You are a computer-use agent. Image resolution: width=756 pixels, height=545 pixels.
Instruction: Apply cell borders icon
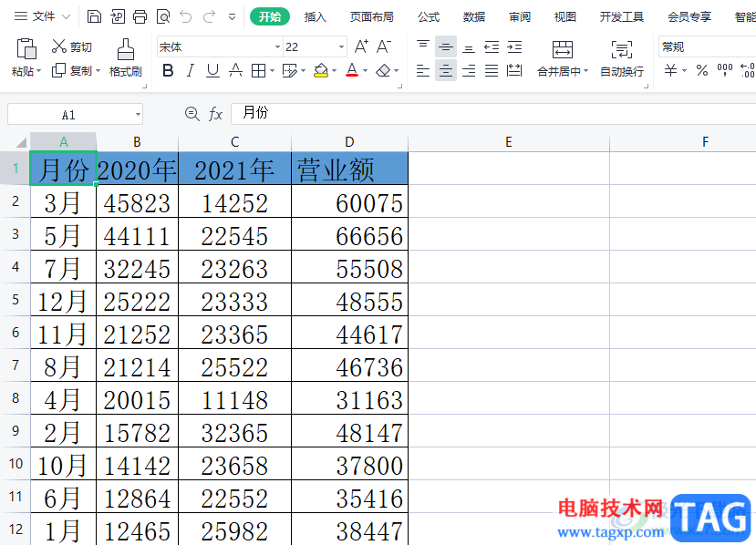(x=258, y=71)
